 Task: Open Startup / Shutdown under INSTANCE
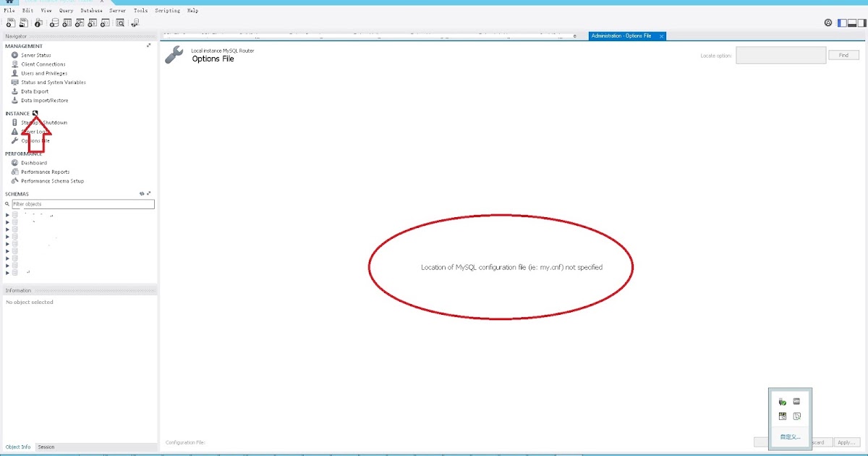43,122
